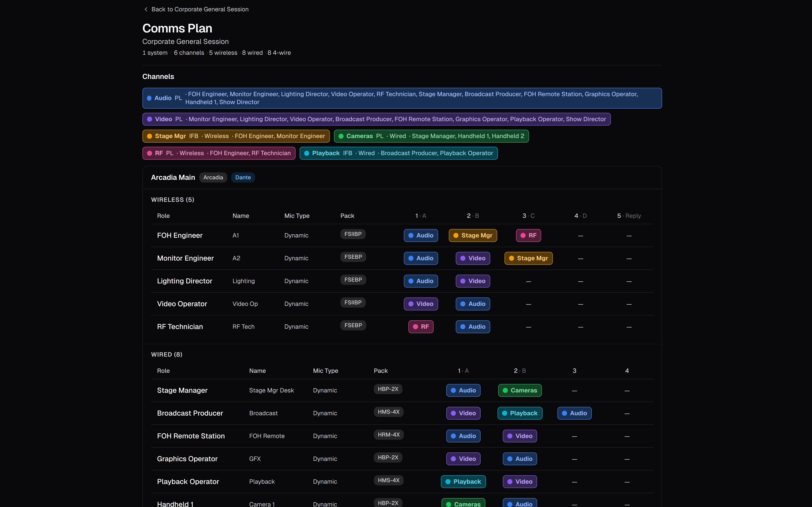This screenshot has height=507, width=812.
Task: Click Broadcast Producer's Audio badge in column 3
Action: (574, 413)
